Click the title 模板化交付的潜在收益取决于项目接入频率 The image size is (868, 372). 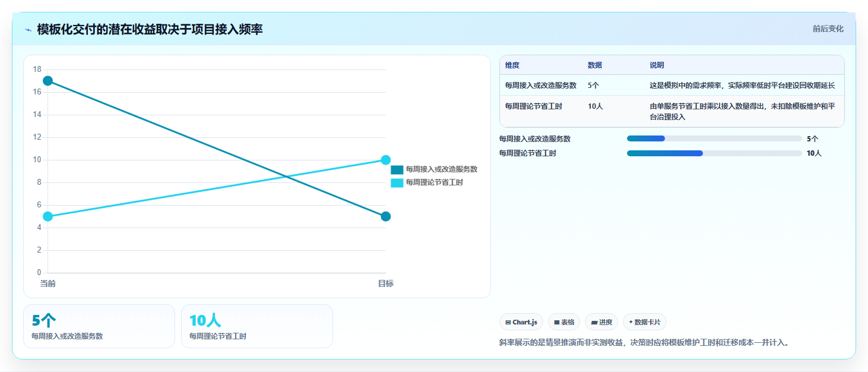click(150, 29)
